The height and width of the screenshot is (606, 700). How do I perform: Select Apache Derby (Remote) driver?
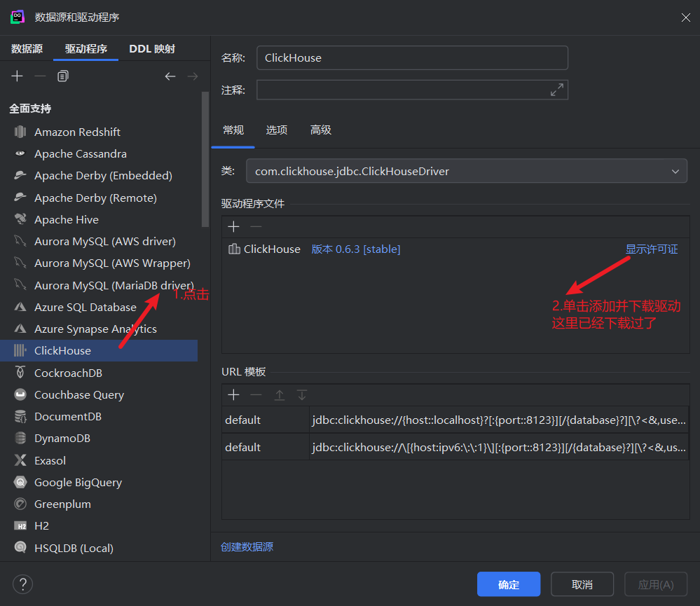[99, 198]
